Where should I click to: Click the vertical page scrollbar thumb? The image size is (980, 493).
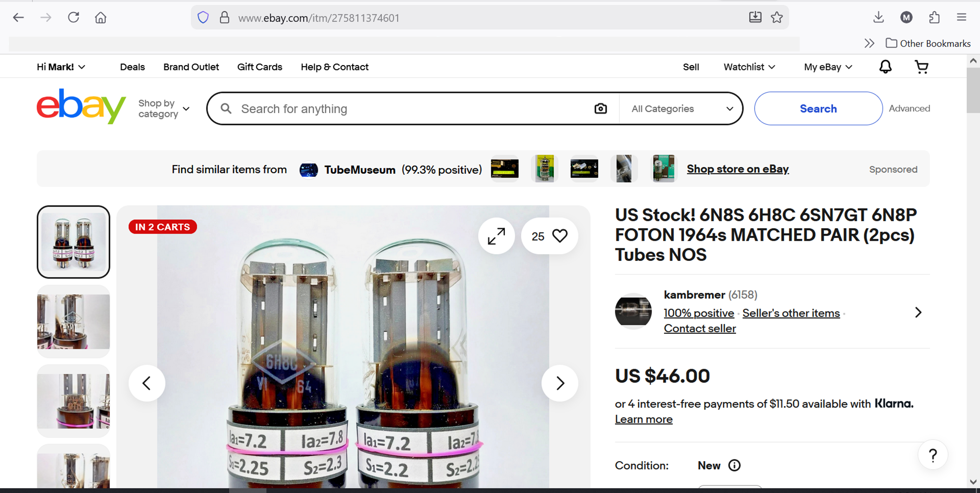pos(973,91)
